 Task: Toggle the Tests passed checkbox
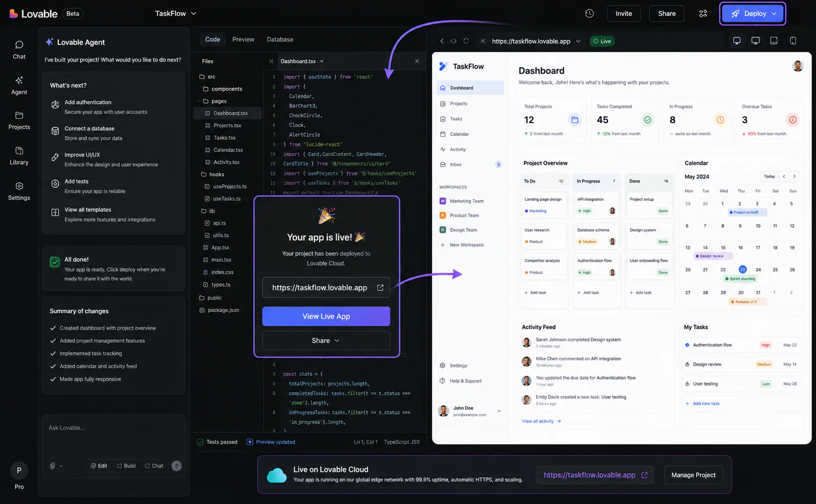pos(200,442)
